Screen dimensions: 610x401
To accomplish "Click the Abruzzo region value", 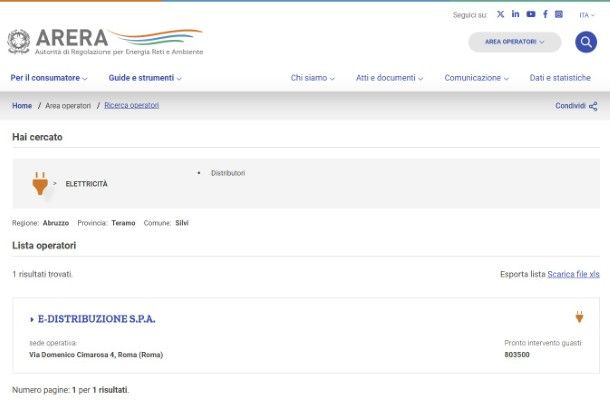I will click(56, 223).
